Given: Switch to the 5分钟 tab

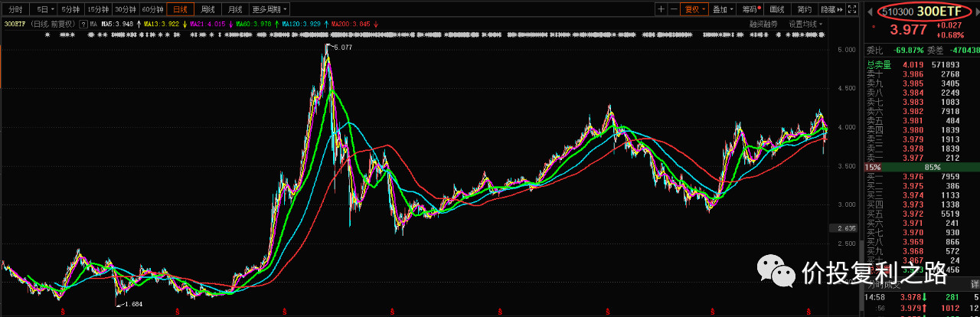Looking at the screenshot, I should [70, 9].
